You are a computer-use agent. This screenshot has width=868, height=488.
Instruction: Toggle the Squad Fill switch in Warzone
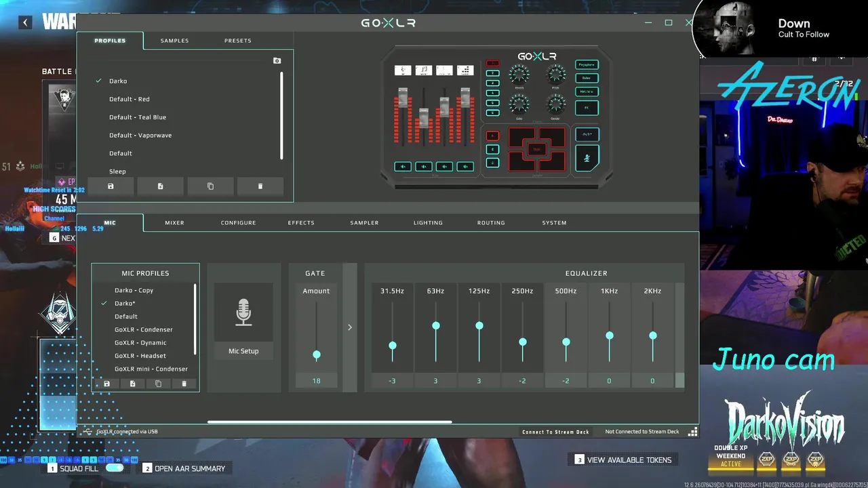point(115,468)
